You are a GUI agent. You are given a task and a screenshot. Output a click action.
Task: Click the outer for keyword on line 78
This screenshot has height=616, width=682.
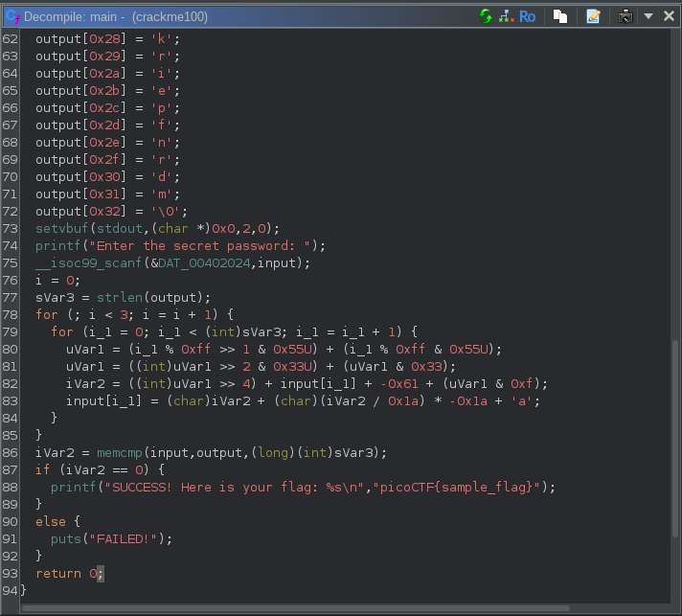click(47, 314)
